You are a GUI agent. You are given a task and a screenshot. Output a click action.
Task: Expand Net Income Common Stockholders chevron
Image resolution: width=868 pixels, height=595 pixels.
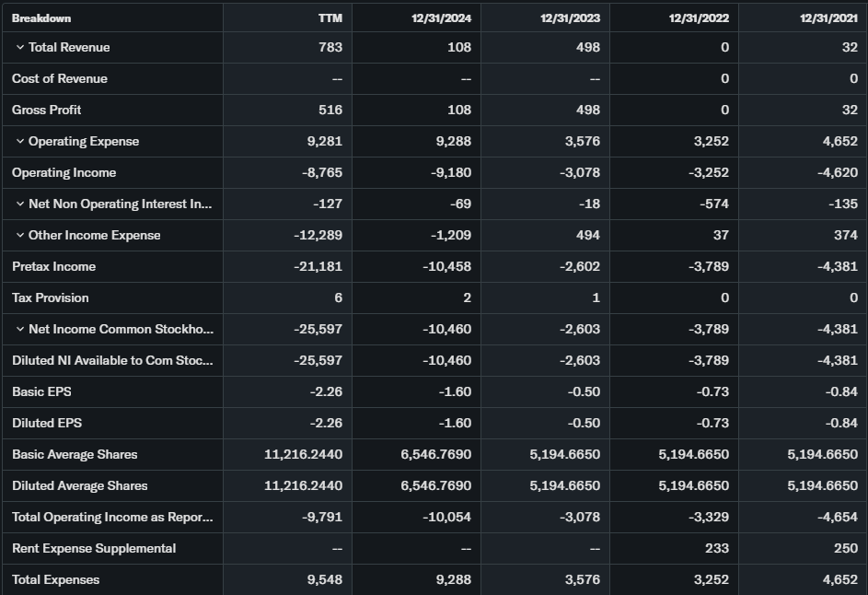(20, 330)
